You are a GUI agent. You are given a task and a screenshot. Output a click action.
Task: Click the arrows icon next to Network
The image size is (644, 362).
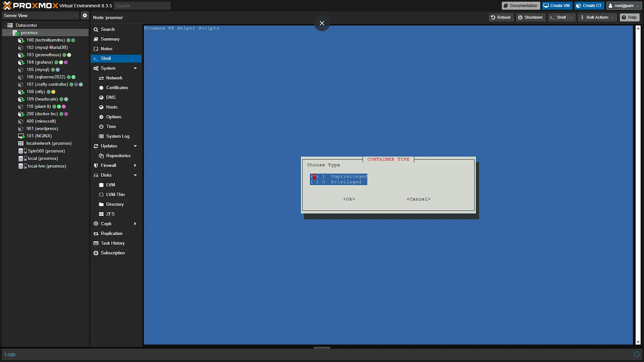(101, 78)
